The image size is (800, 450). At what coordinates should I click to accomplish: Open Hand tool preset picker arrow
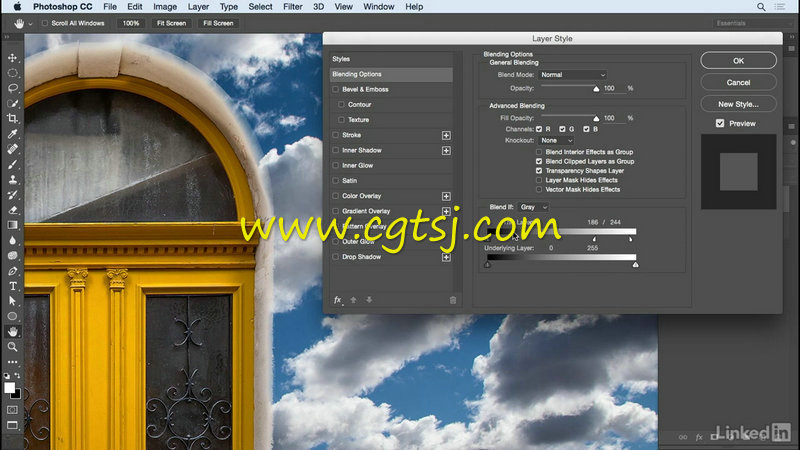point(30,23)
